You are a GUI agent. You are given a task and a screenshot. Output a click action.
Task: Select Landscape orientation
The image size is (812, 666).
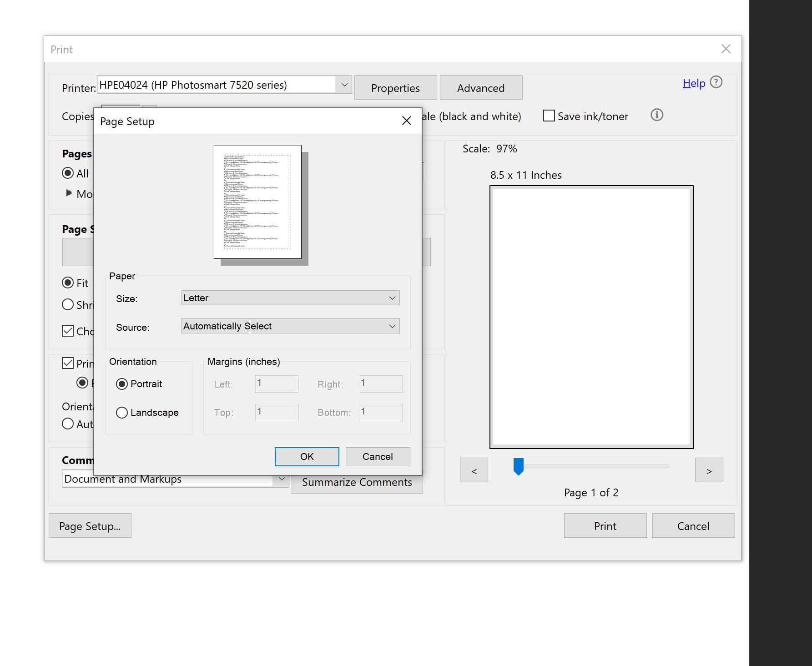pos(121,413)
